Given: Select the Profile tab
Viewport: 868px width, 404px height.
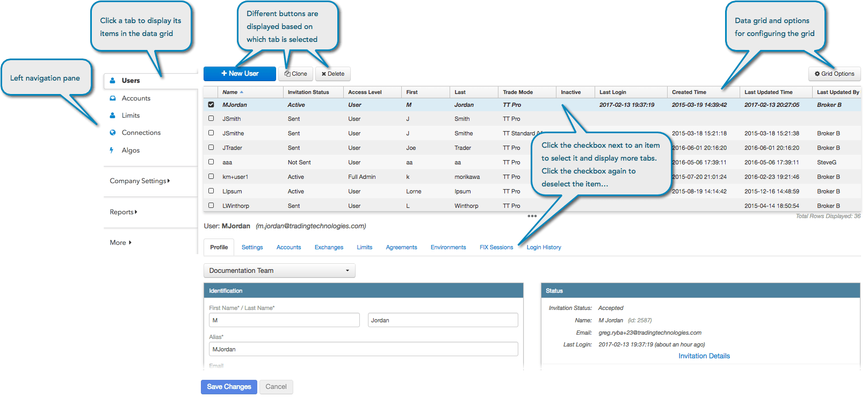Looking at the screenshot, I should [x=219, y=248].
